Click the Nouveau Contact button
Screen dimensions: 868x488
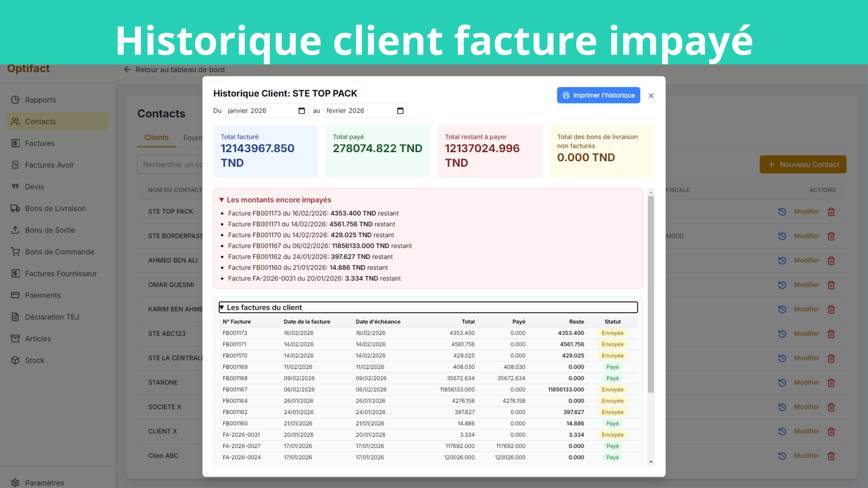[x=803, y=164]
